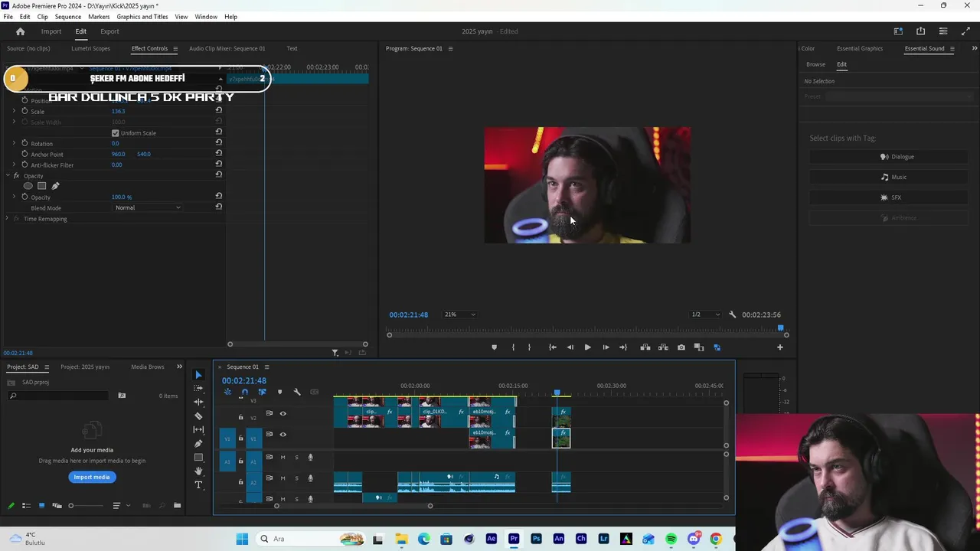Select the Type tool
This screenshot has width=980, height=551.
[x=198, y=484]
